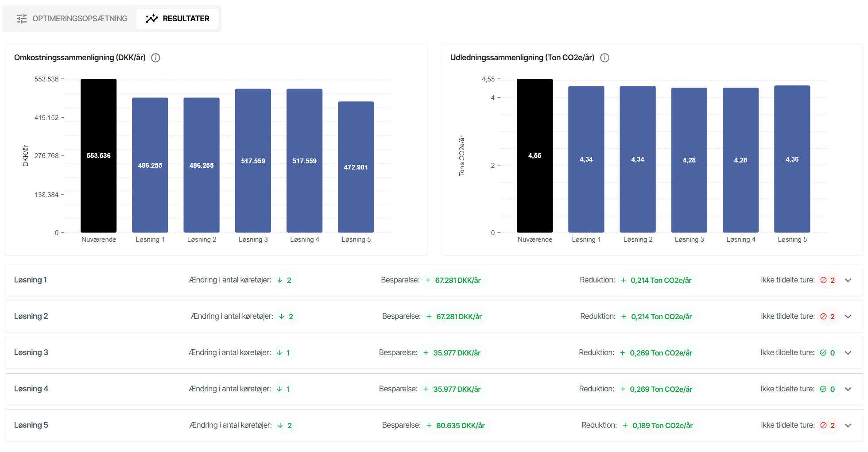Image resolution: width=868 pixels, height=452 pixels.
Task: Click green checkmark icon for Løsning 3
Action: pyautogui.click(x=823, y=353)
